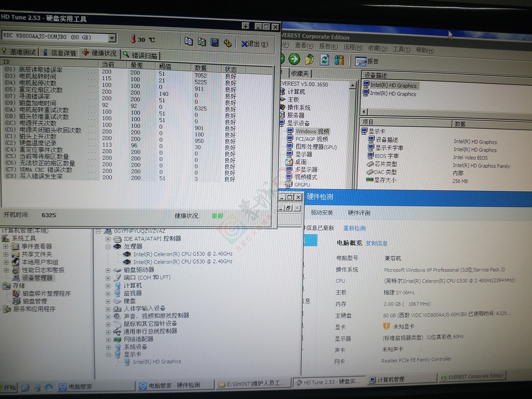This screenshot has width=532, height=399.
Task: Click the Internet Explorer quick launch icon
Action: click(x=25, y=388)
